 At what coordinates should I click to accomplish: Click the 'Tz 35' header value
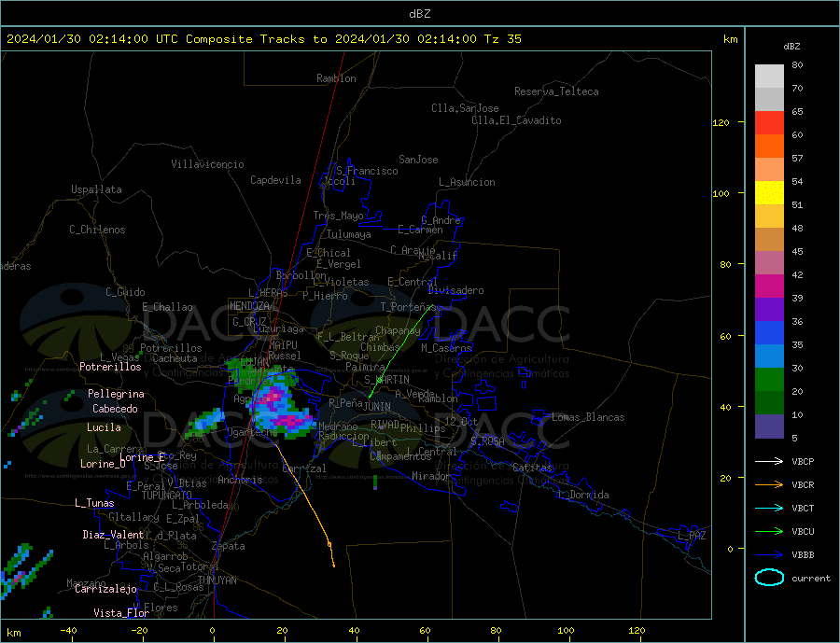click(x=502, y=39)
